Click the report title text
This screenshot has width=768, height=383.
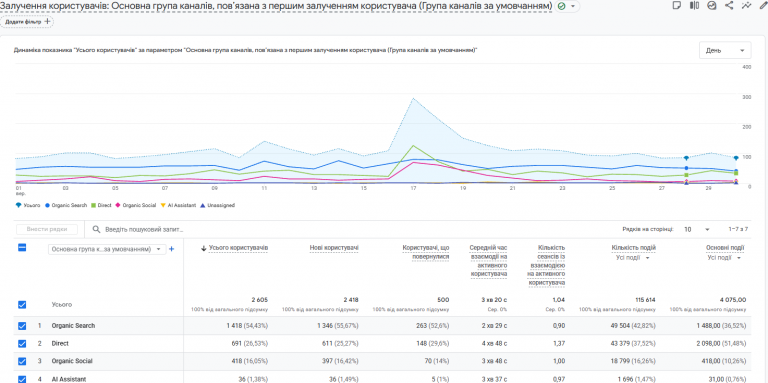(x=276, y=6)
